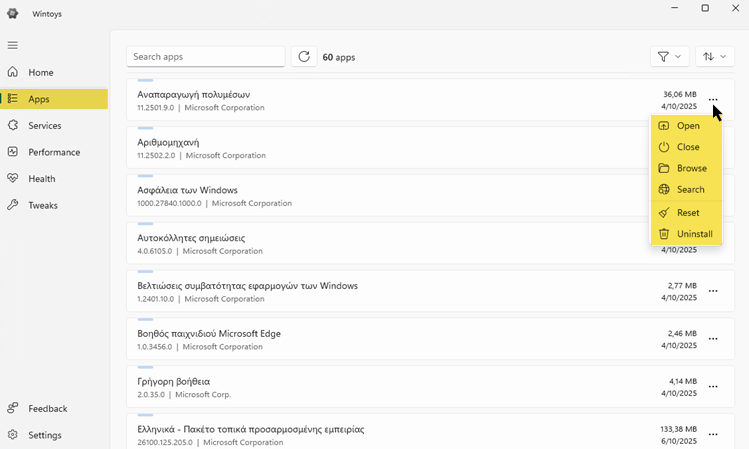Image resolution: width=749 pixels, height=449 pixels.
Task: Refresh the apps list
Action: pos(305,57)
